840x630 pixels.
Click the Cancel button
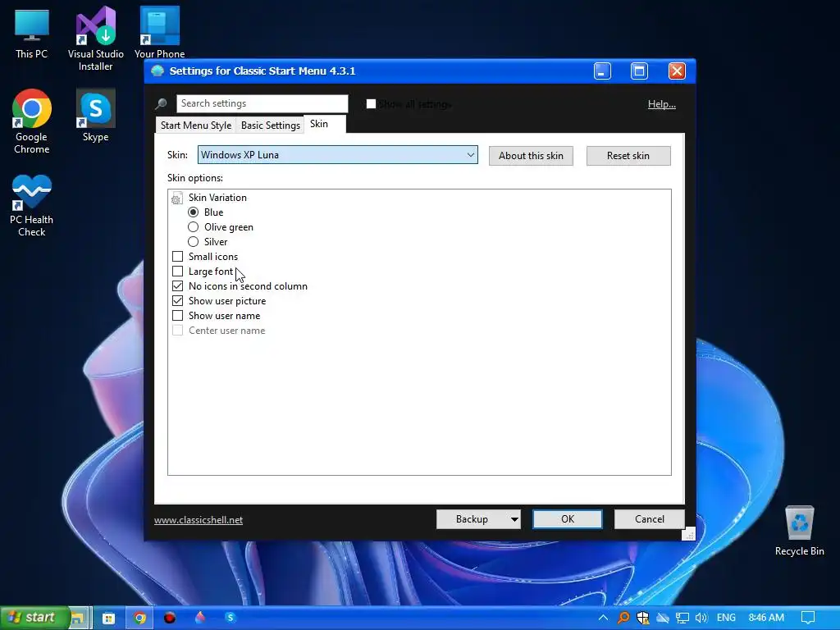(650, 519)
